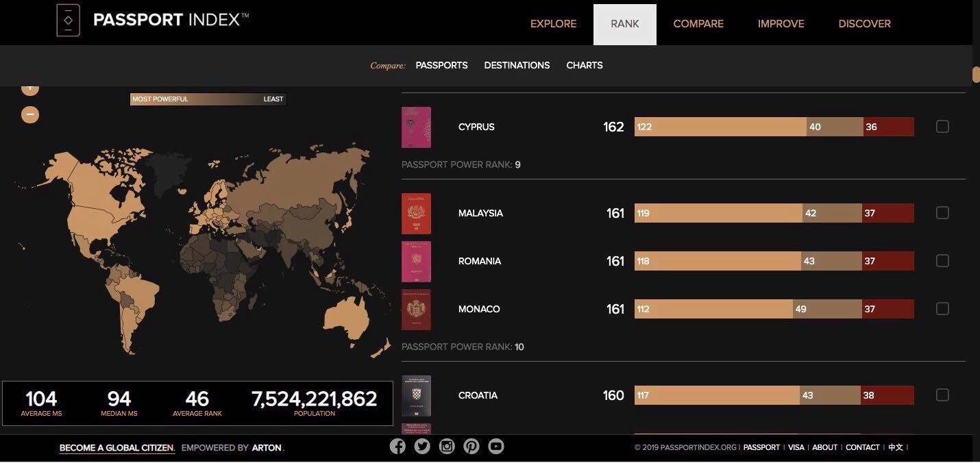
Task: Open the Passport footer link
Action: (761, 447)
